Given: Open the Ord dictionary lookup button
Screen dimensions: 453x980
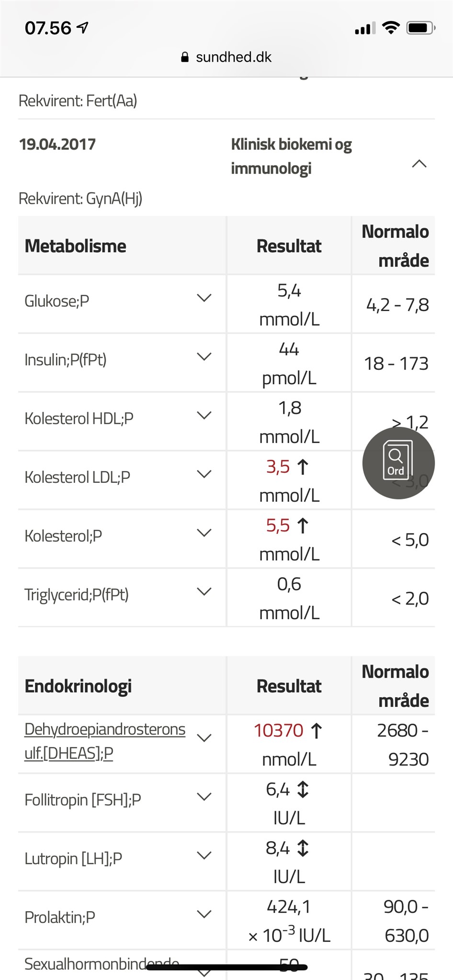Looking at the screenshot, I should [398, 463].
